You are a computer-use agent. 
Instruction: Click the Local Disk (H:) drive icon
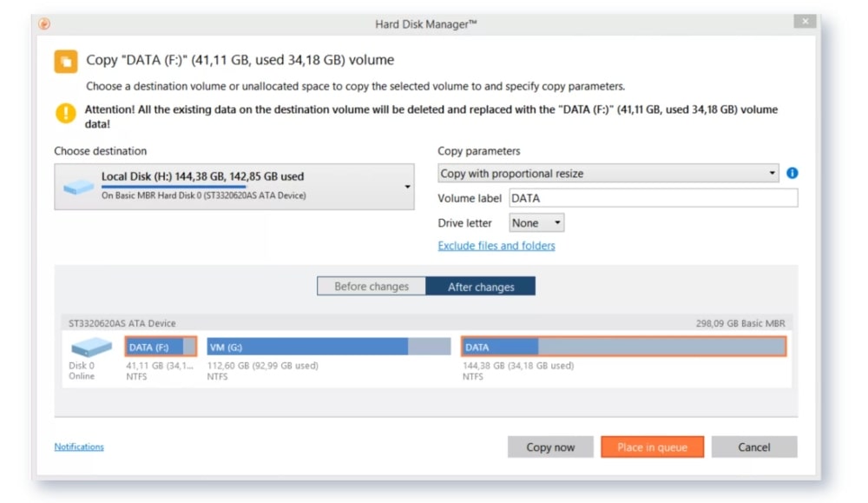[79, 187]
